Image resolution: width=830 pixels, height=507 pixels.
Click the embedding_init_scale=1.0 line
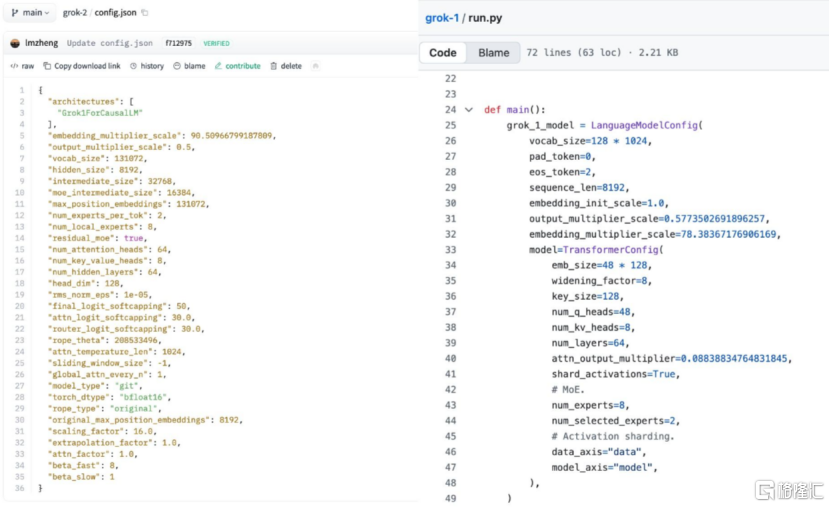pos(599,203)
